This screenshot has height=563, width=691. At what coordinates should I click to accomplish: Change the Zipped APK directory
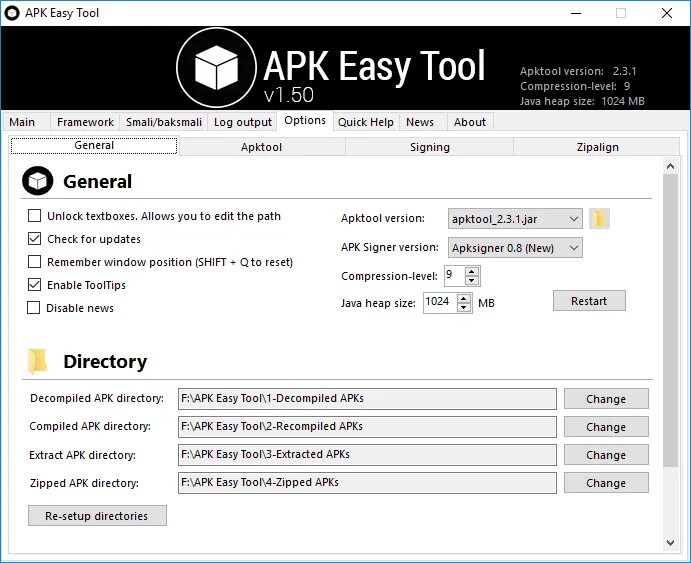point(606,483)
